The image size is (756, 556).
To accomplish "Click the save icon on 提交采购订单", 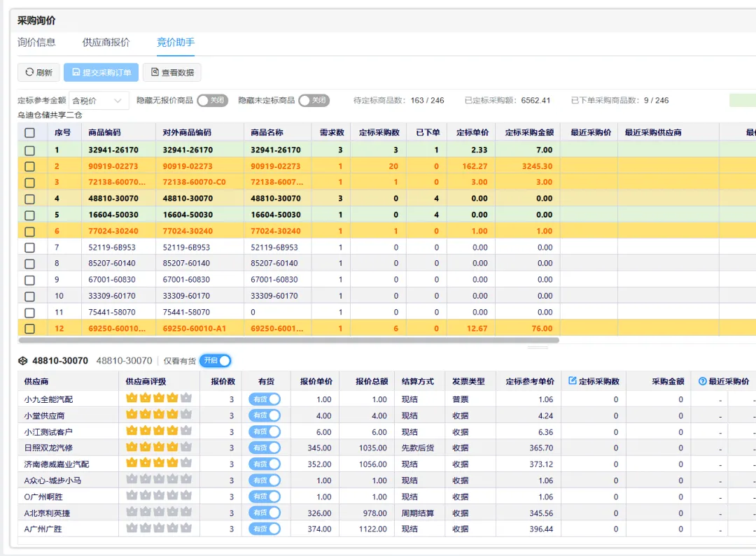I will (76, 72).
